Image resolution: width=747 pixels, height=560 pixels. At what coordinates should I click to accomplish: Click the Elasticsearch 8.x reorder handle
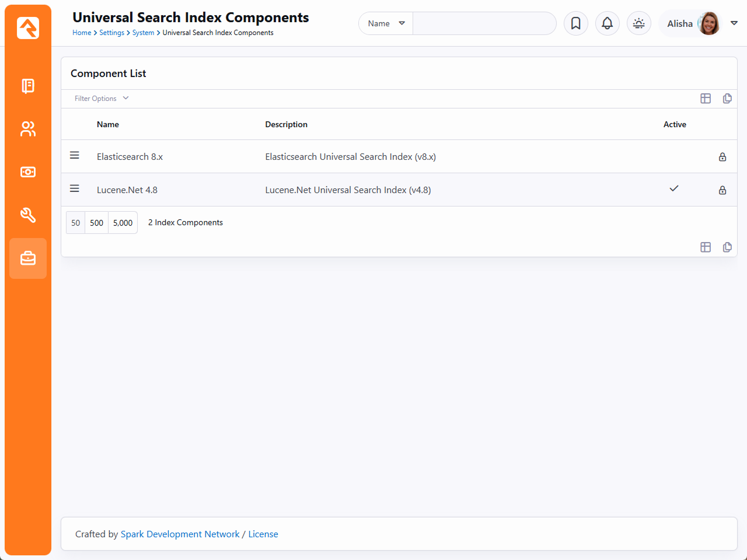pyautogui.click(x=75, y=155)
